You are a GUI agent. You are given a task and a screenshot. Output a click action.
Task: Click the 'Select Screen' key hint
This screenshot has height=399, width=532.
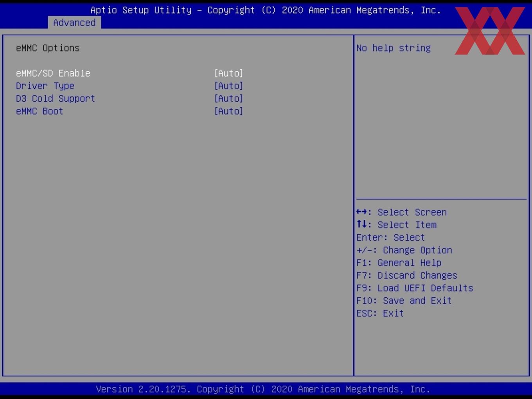[401, 212]
